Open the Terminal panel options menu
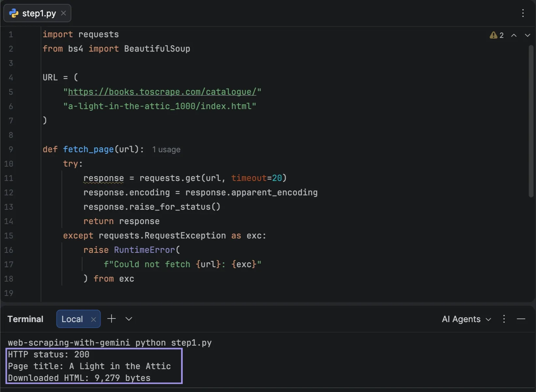The image size is (536, 392). (504, 319)
